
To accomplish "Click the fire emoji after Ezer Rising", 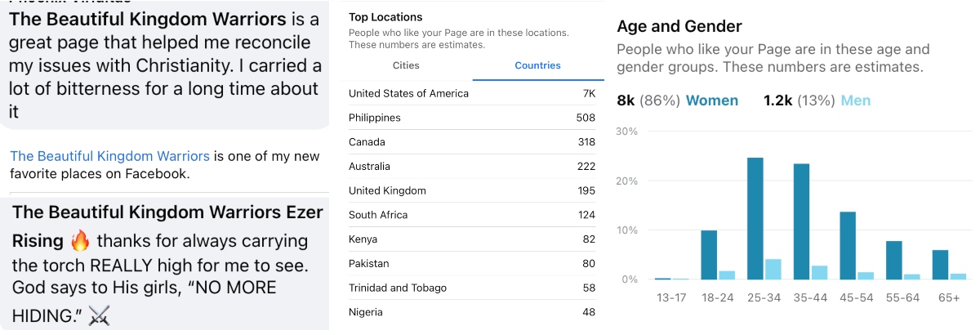I will (x=79, y=241).
